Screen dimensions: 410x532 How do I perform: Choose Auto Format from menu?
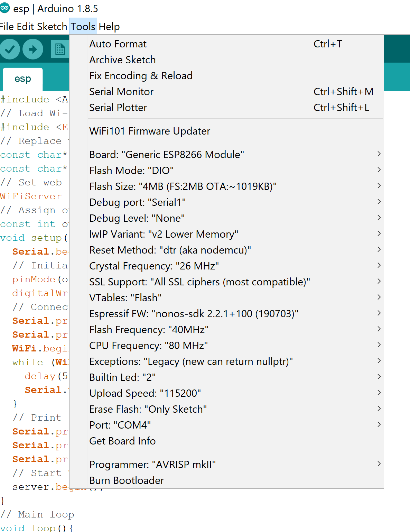click(x=118, y=44)
